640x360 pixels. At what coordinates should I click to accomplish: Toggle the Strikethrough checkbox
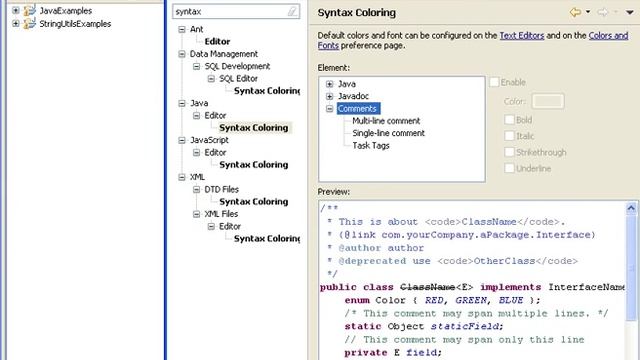(x=509, y=152)
